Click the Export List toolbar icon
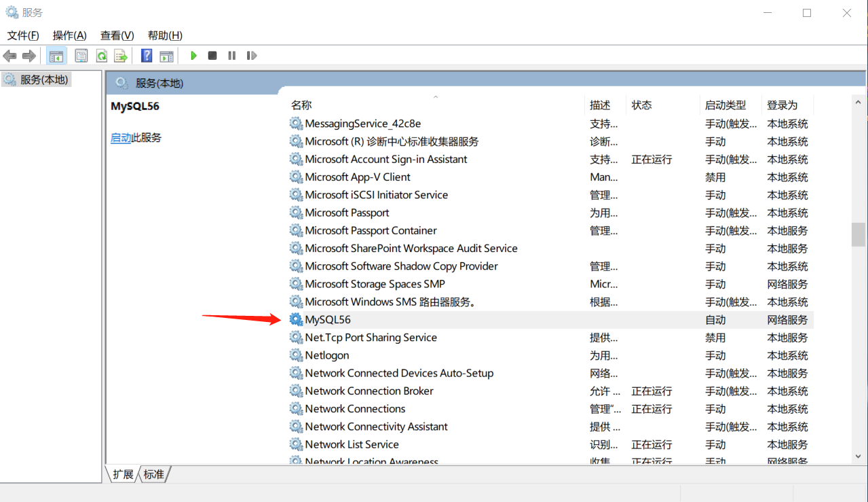 (x=121, y=56)
